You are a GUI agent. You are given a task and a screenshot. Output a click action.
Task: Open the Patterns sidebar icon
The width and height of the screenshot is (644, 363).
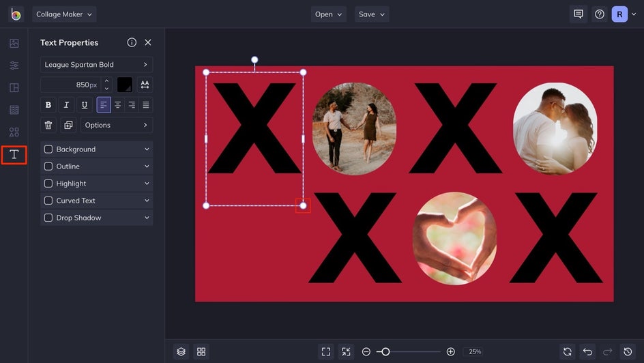click(14, 110)
